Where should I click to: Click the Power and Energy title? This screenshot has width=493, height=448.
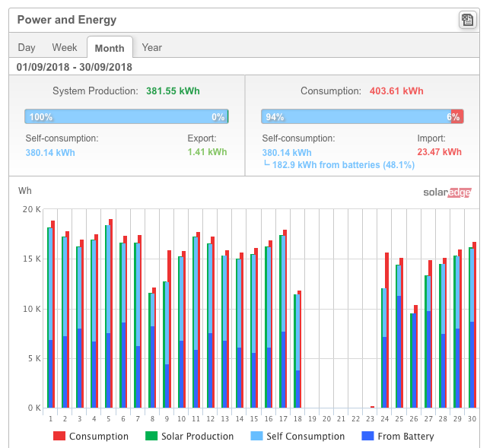point(67,20)
